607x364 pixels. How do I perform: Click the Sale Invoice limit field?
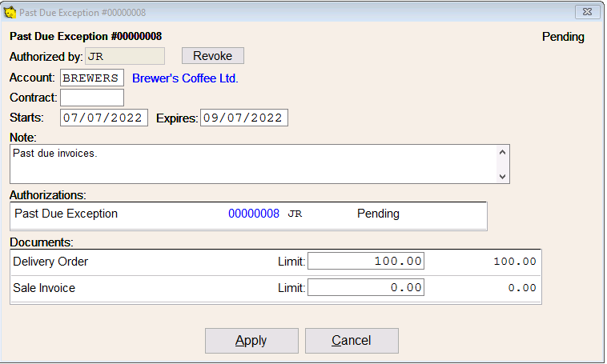click(x=366, y=287)
